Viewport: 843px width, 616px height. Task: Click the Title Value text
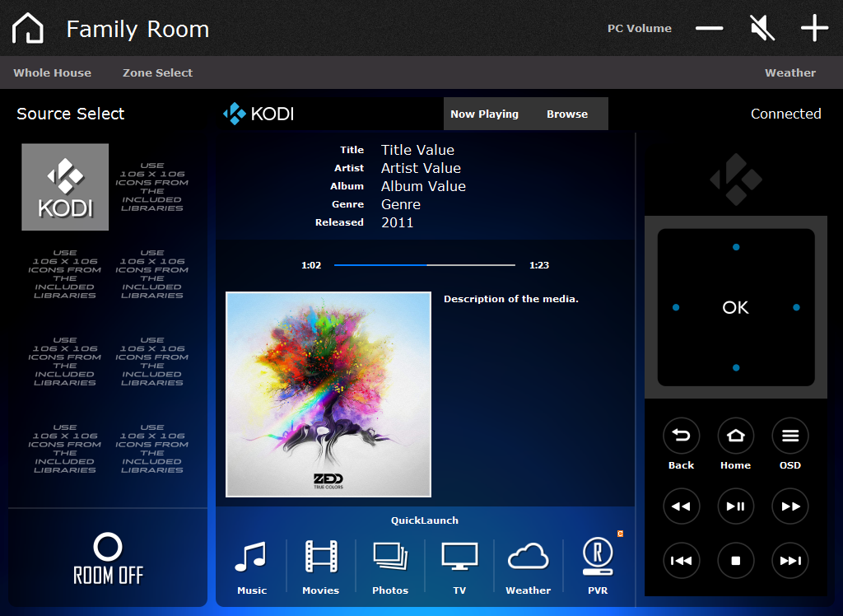(417, 150)
